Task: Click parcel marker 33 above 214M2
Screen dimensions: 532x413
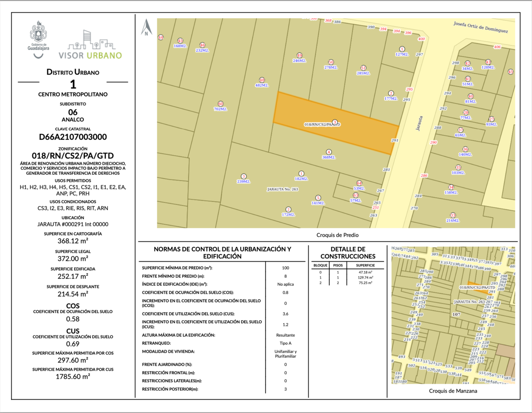Action: (x=453, y=215)
